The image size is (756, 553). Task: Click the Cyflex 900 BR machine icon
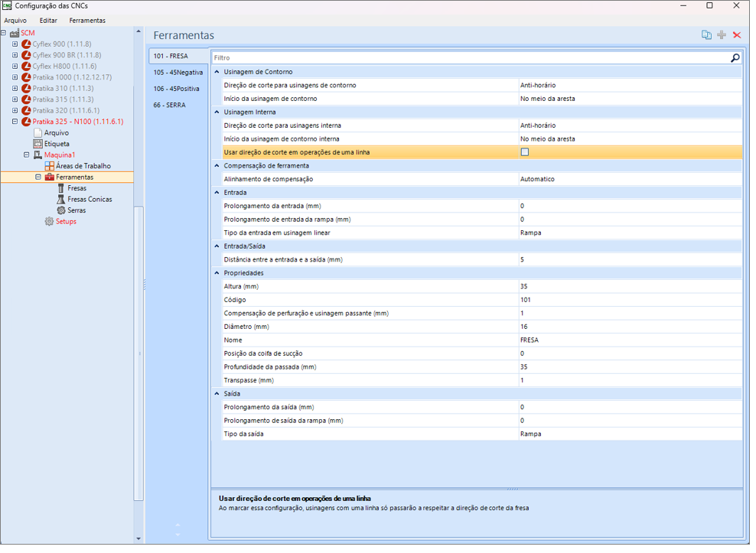coord(27,55)
